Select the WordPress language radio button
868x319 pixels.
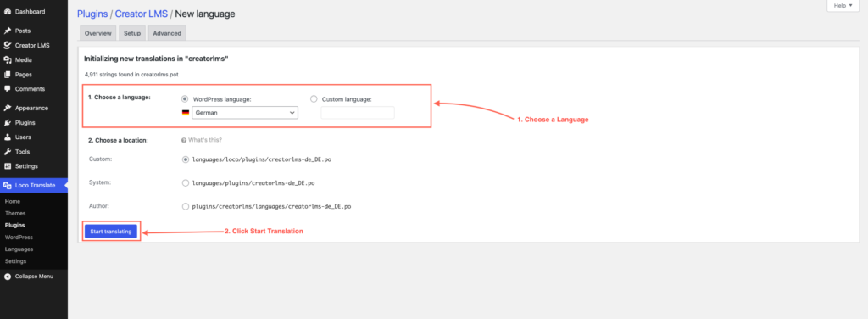point(184,99)
